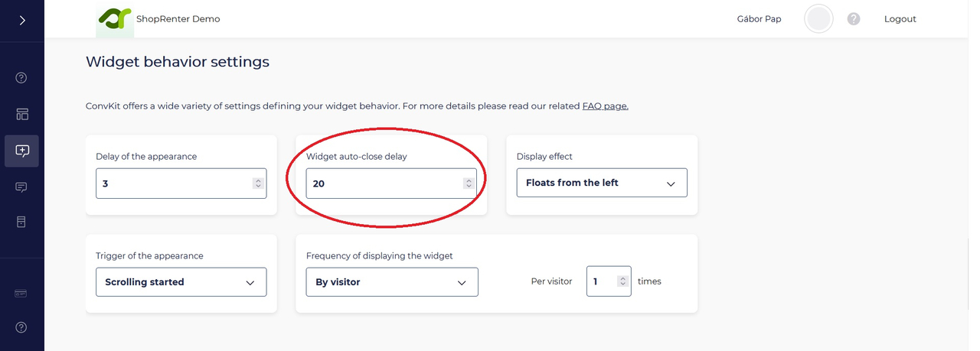Click the help icon next to Logout
Screen dimensions: 980x351
[854, 19]
